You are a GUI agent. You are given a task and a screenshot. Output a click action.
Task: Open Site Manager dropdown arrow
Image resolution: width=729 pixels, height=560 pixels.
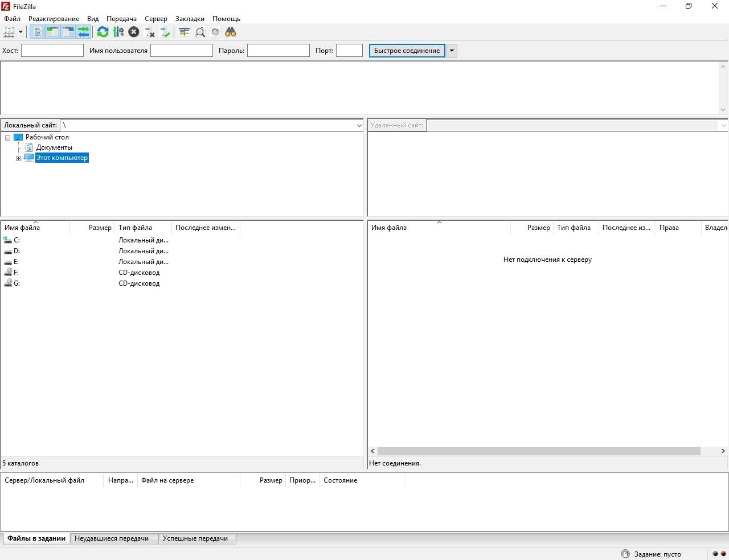(x=21, y=32)
